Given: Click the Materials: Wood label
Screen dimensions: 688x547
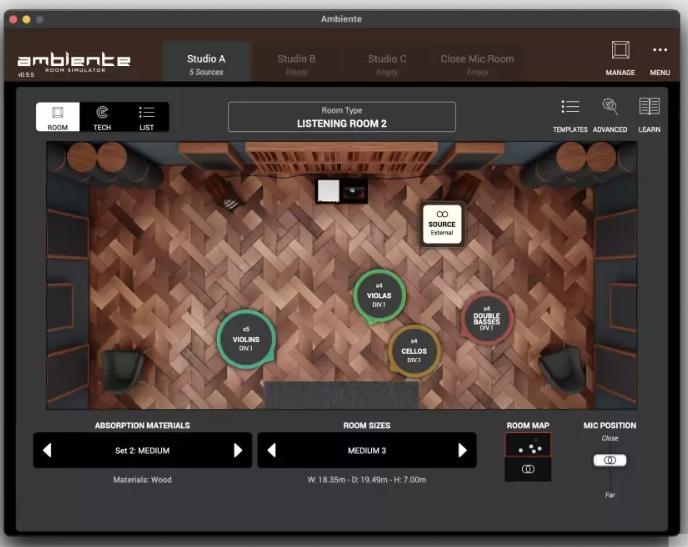Looking at the screenshot, I should (x=142, y=480).
